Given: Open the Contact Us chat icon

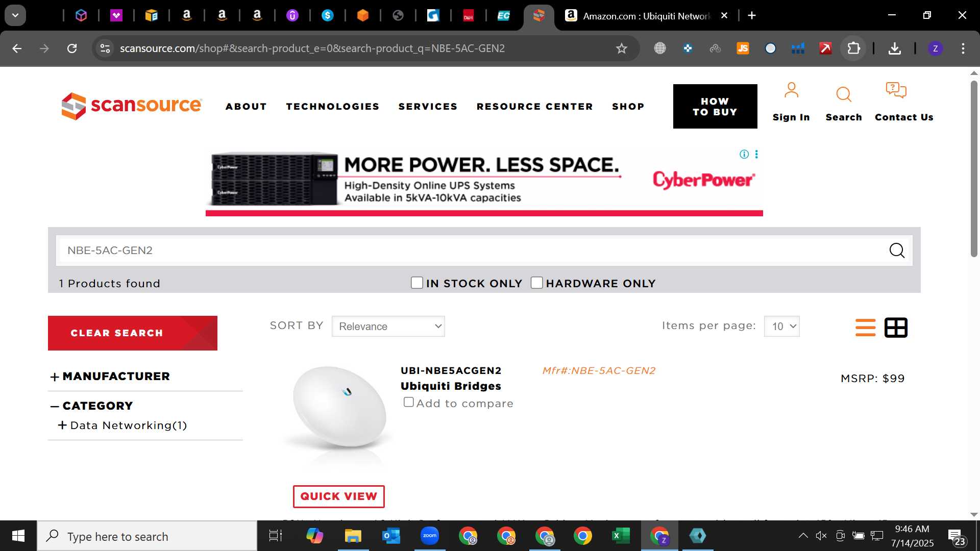Looking at the screenshot, I should point(896,91).
